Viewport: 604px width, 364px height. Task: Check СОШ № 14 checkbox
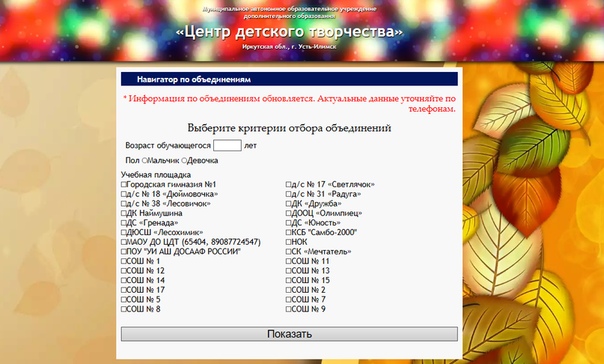tap(124, 280)
